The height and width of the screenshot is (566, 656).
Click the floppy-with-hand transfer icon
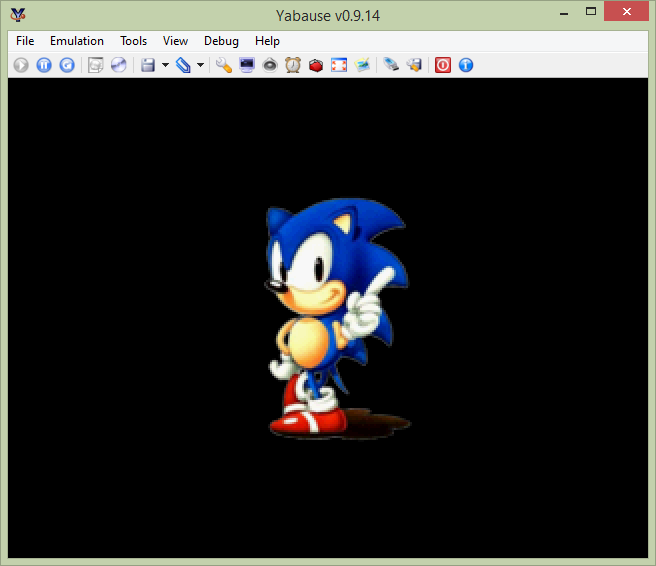pyautogui.click(x=414, y=65)
